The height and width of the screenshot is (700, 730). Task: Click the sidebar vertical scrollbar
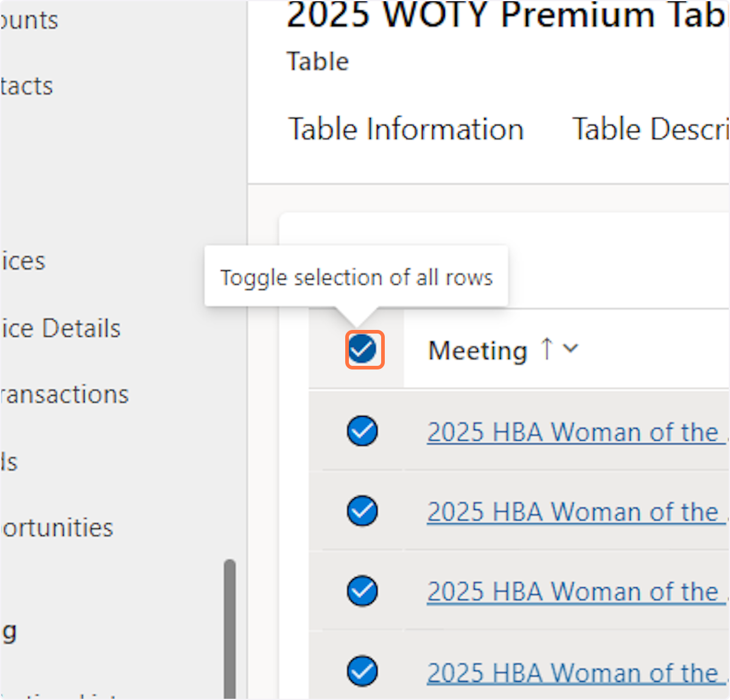coord(230,627)
